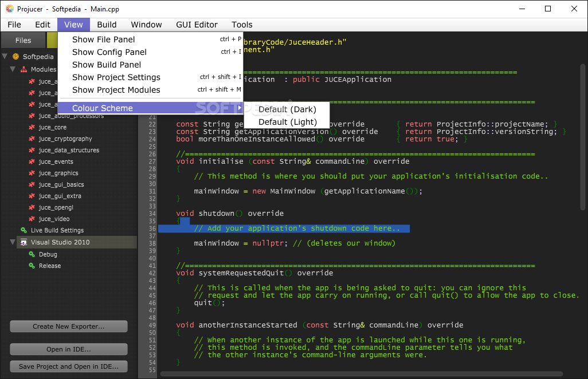Open the File menu

[x=14, y=25]
